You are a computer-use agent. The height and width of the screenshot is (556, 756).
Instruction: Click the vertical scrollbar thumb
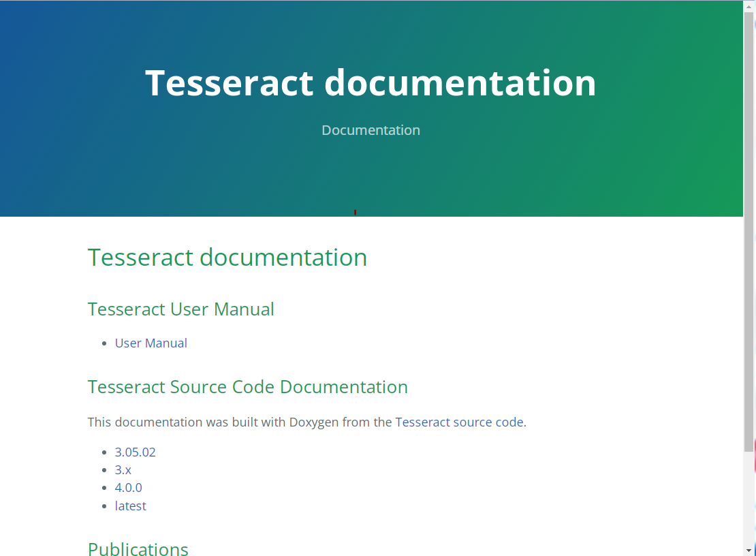tap(749, 232)
